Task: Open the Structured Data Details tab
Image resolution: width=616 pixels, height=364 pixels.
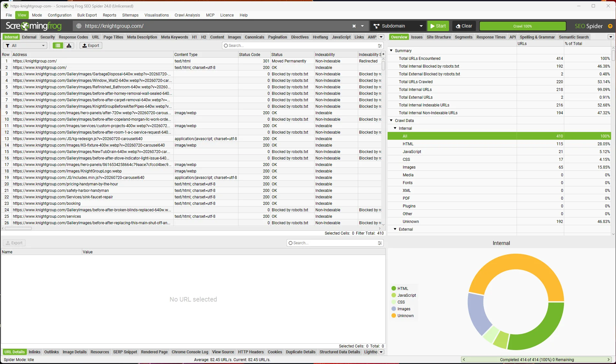Action: (x=340, y=352)
